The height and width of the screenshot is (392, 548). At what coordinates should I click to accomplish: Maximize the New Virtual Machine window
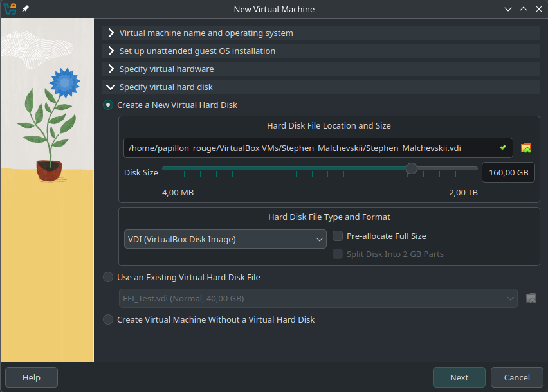point(523,10)
